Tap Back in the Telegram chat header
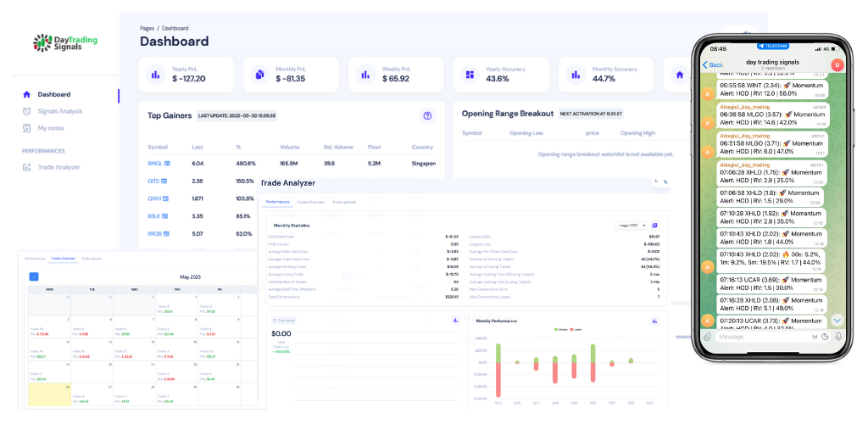The width and height of the screenshot is (868, 424). tap(713, 64)
